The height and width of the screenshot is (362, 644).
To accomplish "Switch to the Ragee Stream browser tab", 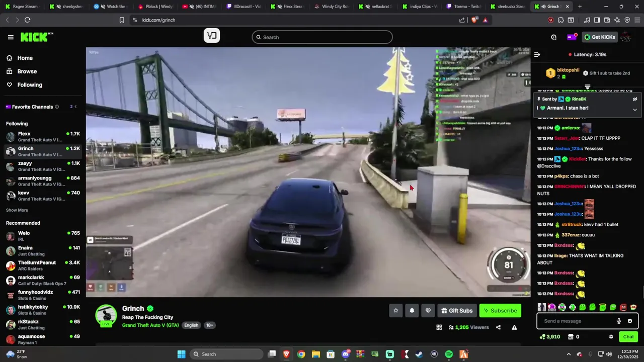I will point(23,7).
